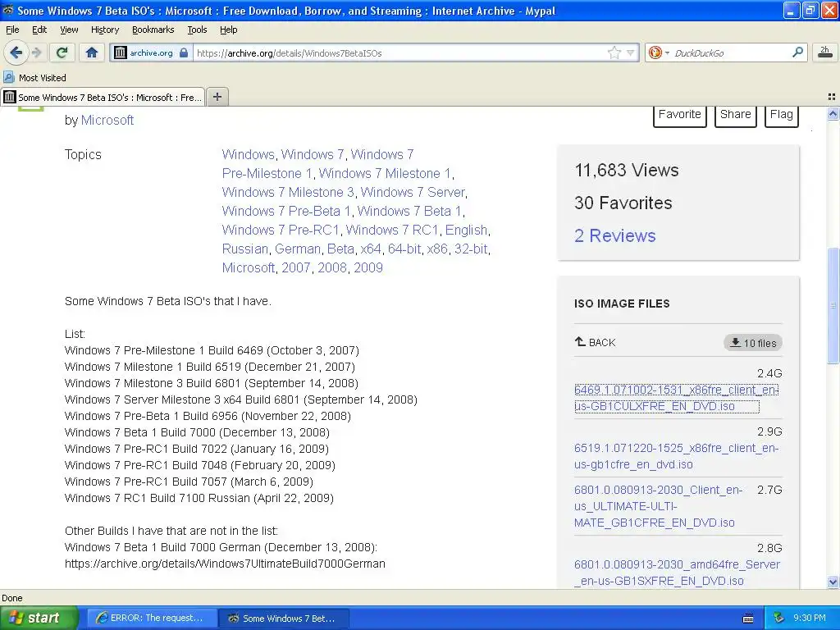The image size is (840, 630).
Task: Click the search magnifier icon
Action: coord(797,52)
